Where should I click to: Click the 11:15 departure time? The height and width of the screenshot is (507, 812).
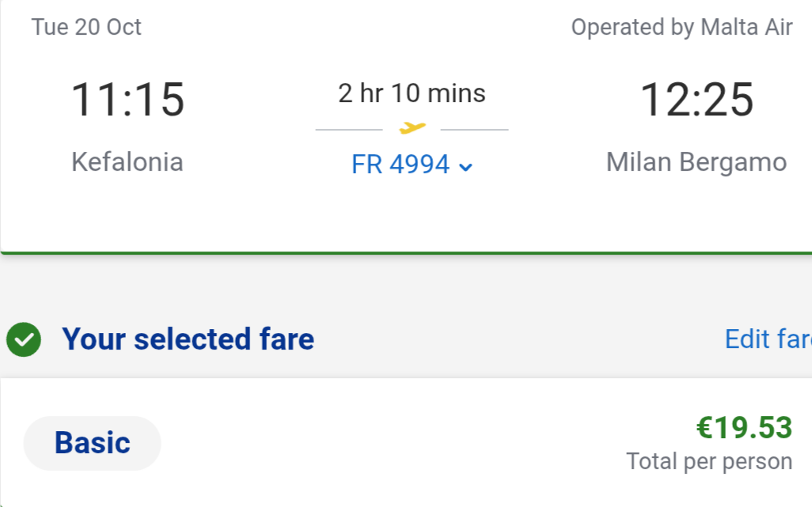pos(127,100)
